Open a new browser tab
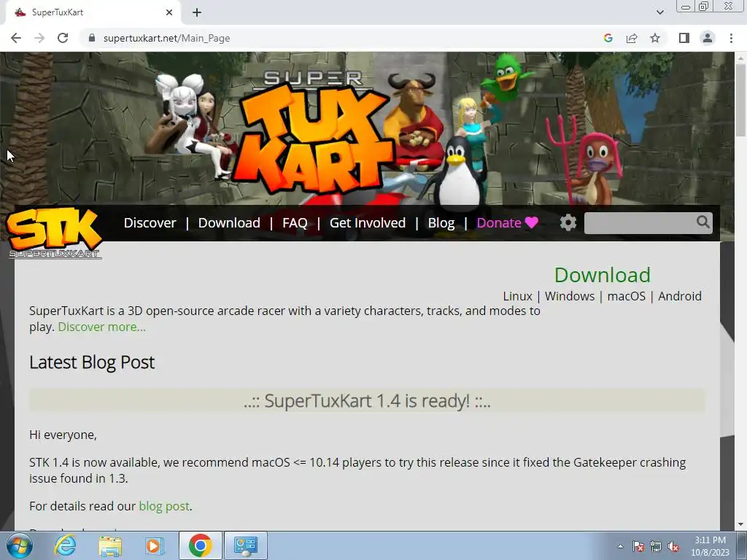This screenshot has height=560, width=747. pos(197,12)
